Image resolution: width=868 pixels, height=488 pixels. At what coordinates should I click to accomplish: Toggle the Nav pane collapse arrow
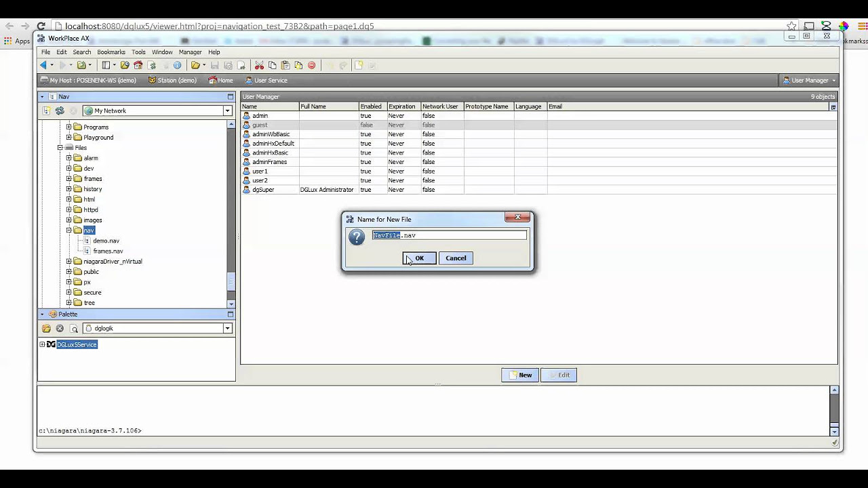(42, 96)
